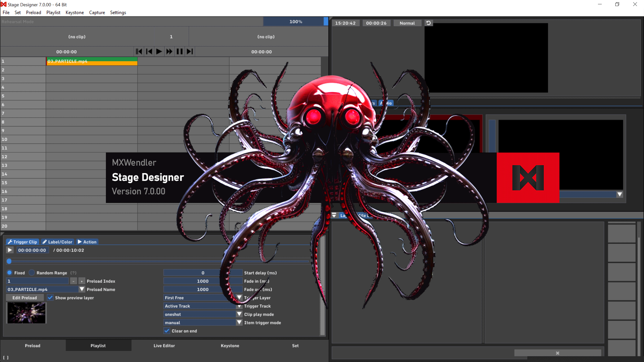Open the Trigger Layer dropdown
Screen dimensions: 644x362
[x=239, y=298]
